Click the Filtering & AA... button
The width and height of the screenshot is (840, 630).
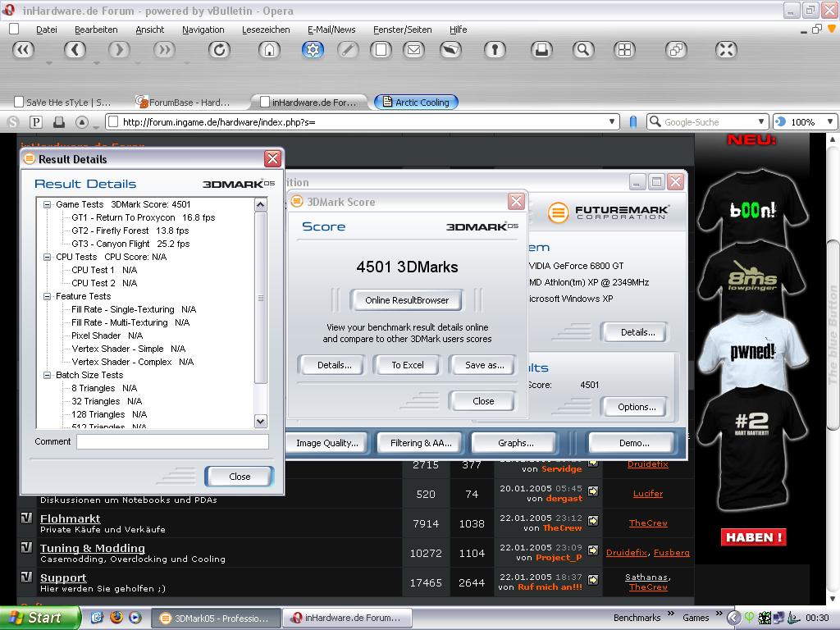(421, 443)
